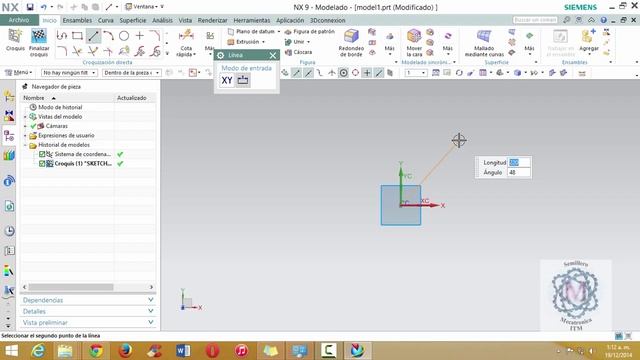Open 'Dentro de la pieza' scope dropdown
Image resolution: width=640 pixels, height=360 pixels.
(132, 73)
